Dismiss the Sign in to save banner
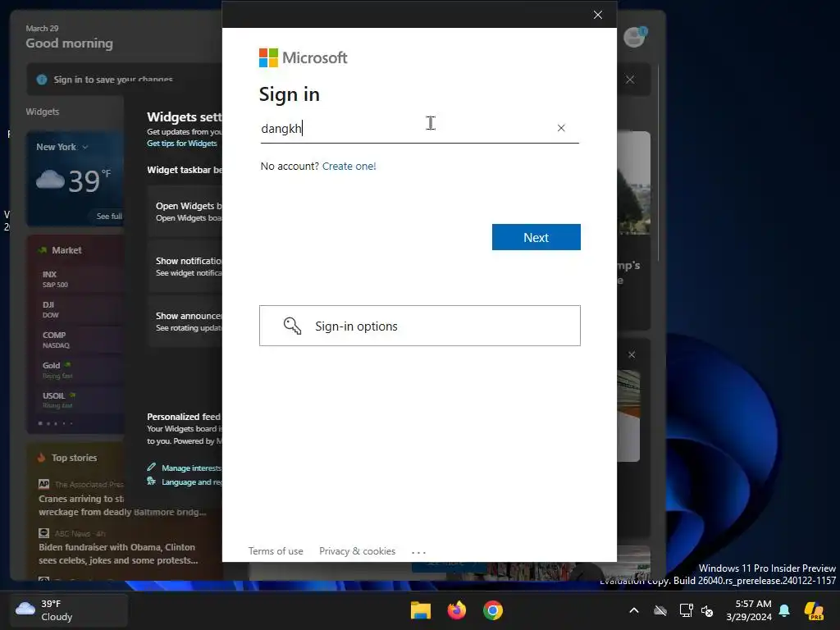Screen dimensions: 840x630 click(x=630, y=80)
